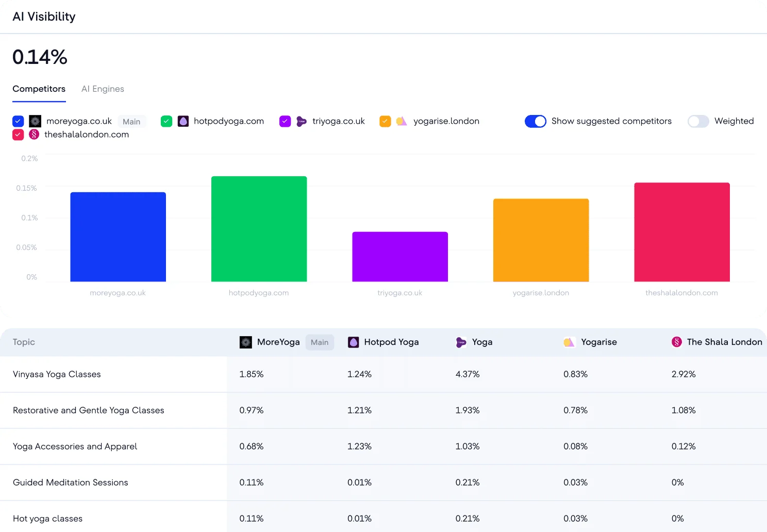
Task: Click the 0.14% AI Visibility score
Action: pyautogui.click(x=40, y=57)
